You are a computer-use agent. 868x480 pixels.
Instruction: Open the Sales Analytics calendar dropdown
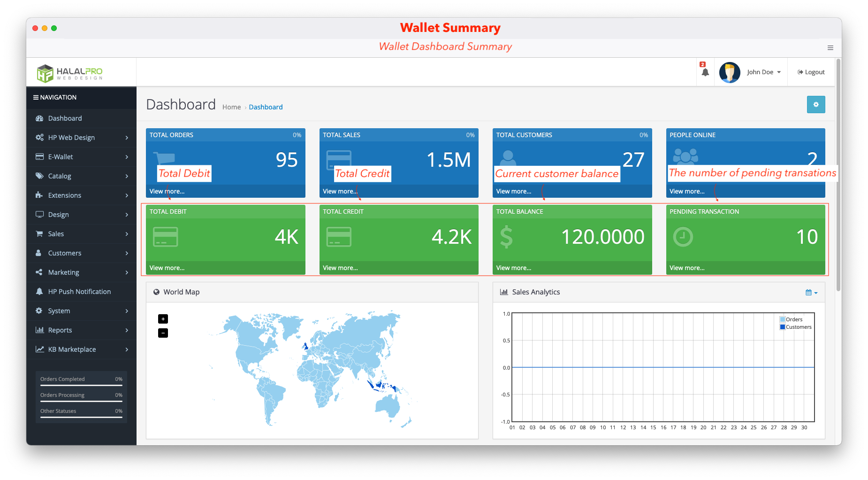(x=811, y=293)
